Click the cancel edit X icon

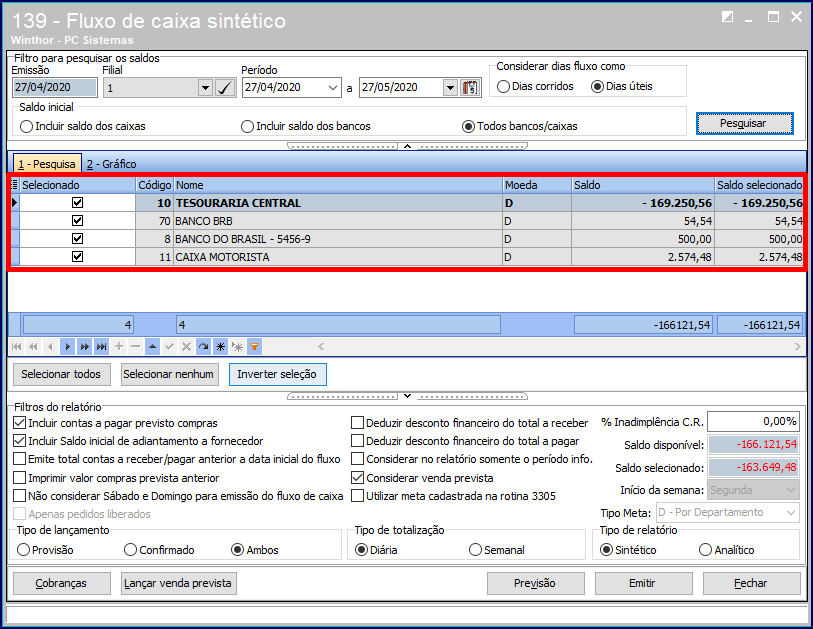tap(187, 346)
